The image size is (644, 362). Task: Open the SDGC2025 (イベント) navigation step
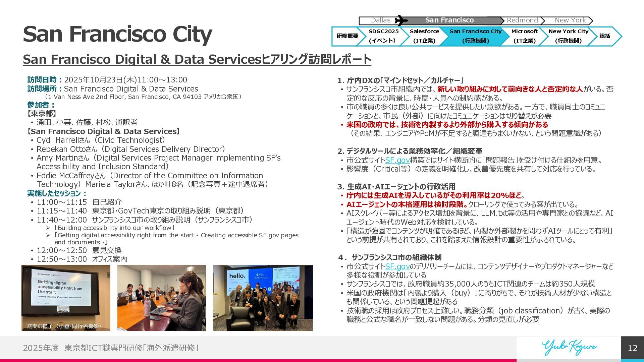(383, 36)
